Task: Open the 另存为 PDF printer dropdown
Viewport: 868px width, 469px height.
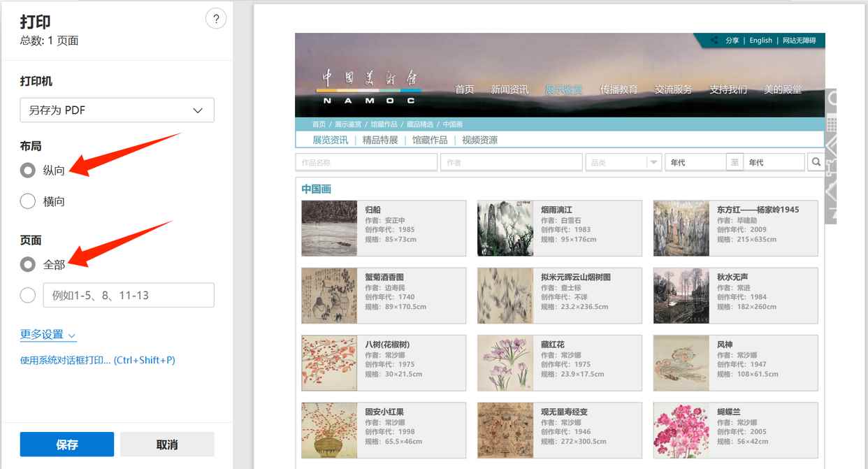Action: (x=117, y=110)
